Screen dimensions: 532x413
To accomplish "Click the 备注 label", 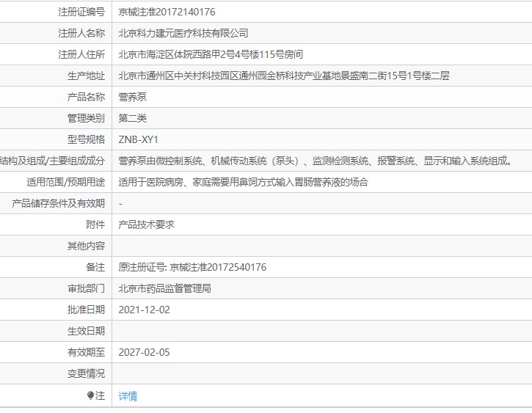I will pos(95,267).
